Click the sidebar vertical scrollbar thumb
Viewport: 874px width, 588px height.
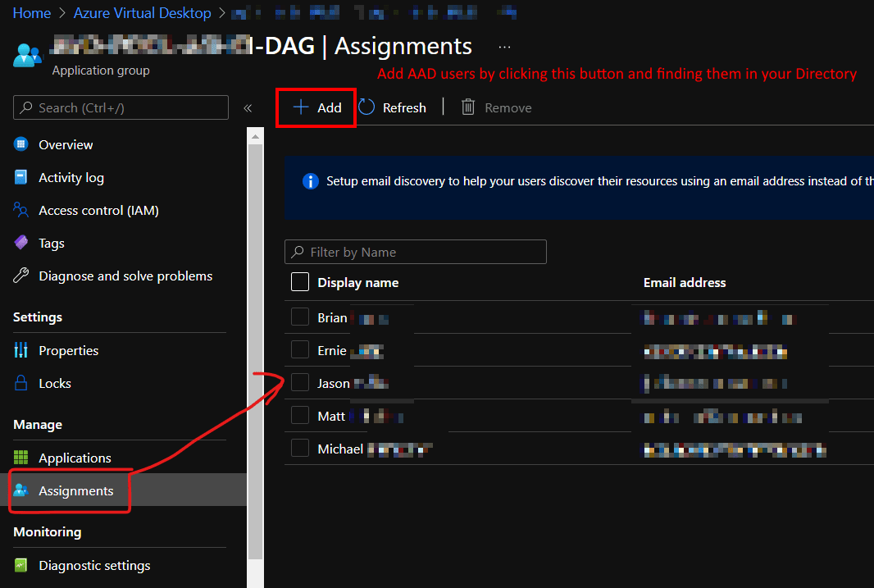coord(255,351)
